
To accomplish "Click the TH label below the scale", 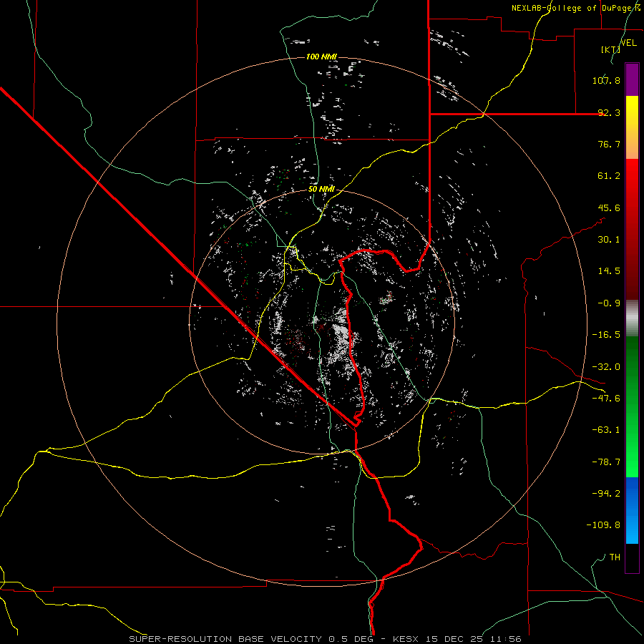I will [615, 557].
